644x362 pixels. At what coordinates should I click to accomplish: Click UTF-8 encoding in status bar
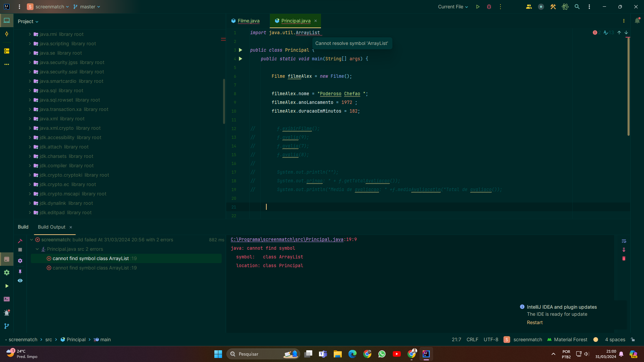pyautogui.click(x=491, y=340)
